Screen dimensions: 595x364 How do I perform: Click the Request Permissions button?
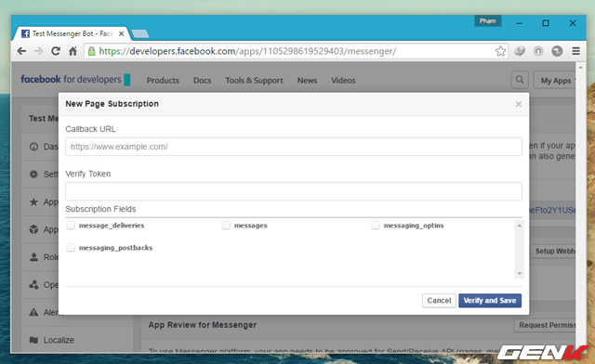click(545, 325)
